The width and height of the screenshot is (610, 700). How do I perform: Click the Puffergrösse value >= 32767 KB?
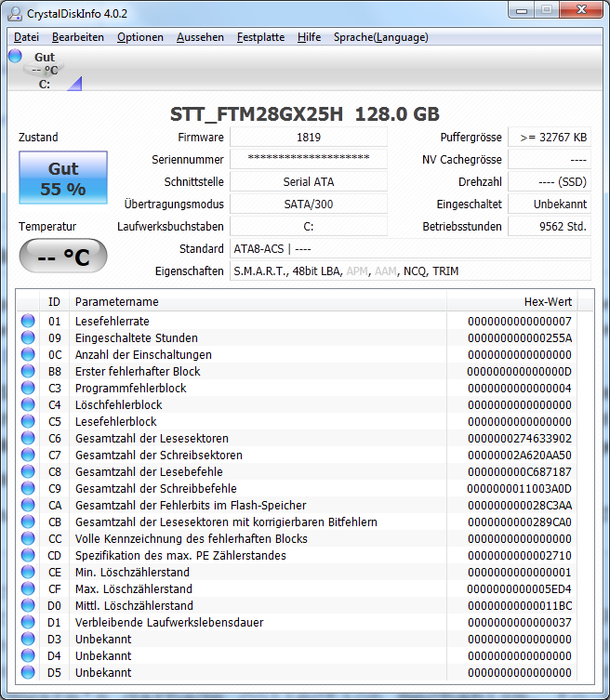(x=550, y=137)
